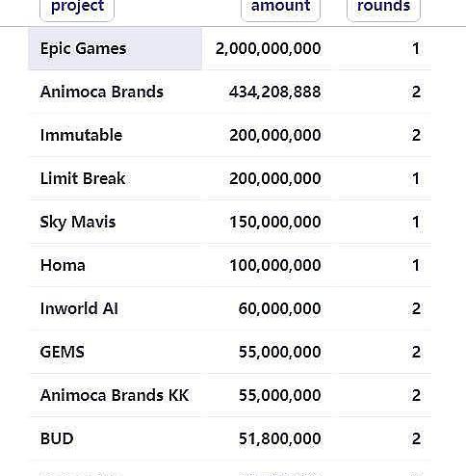Click the 434,208,888 amount value
The width and height of the screenshot is (466, 476).
point(274,92)
